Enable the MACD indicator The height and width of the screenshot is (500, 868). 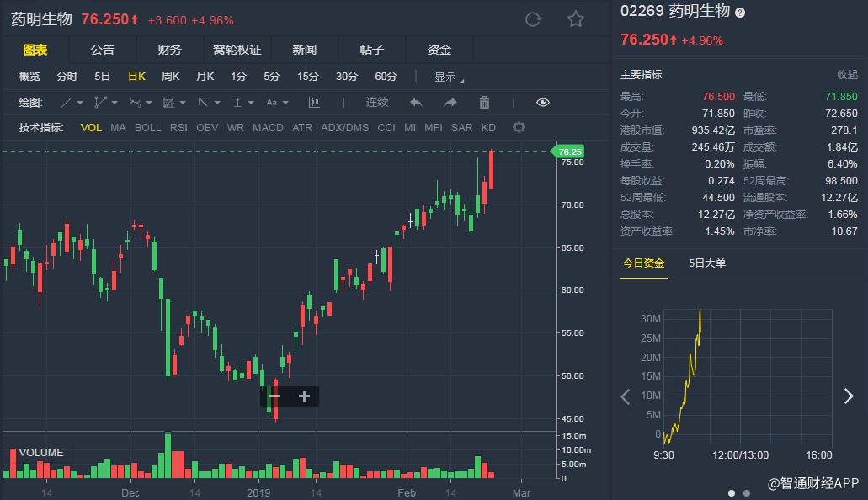[268, 128]
